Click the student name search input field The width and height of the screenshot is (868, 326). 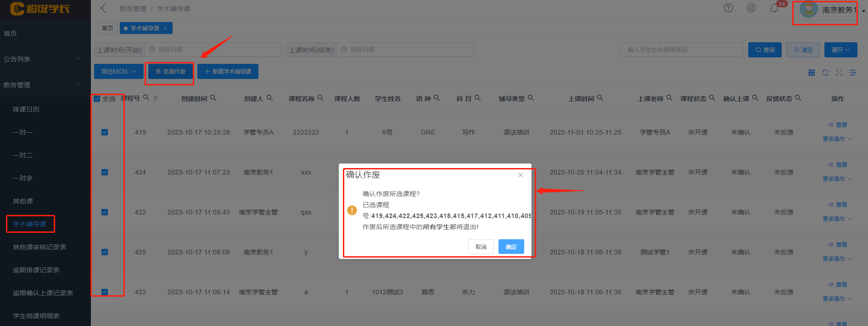pos(681,50)
